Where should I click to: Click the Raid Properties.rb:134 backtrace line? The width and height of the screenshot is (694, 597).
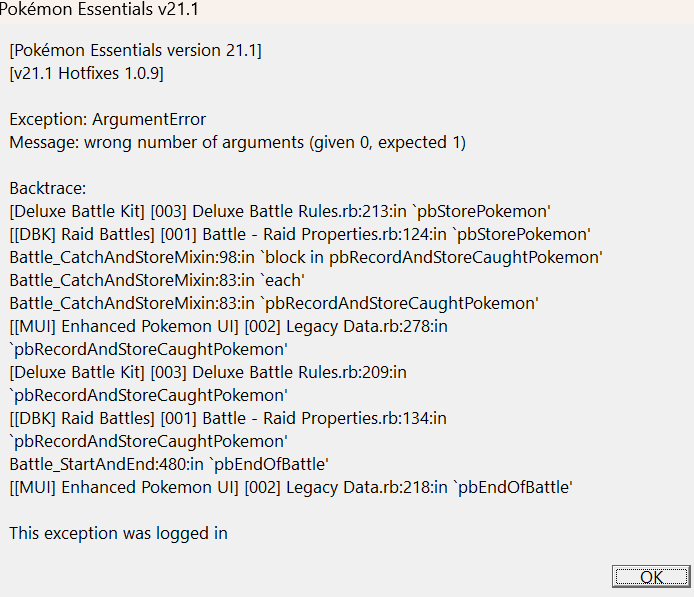pos(228,418)
